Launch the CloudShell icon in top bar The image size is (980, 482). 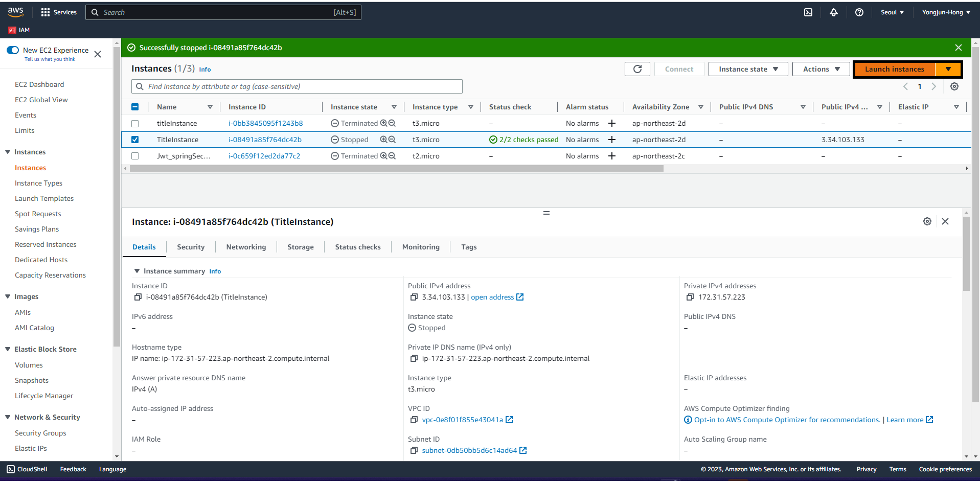[808, 12]
